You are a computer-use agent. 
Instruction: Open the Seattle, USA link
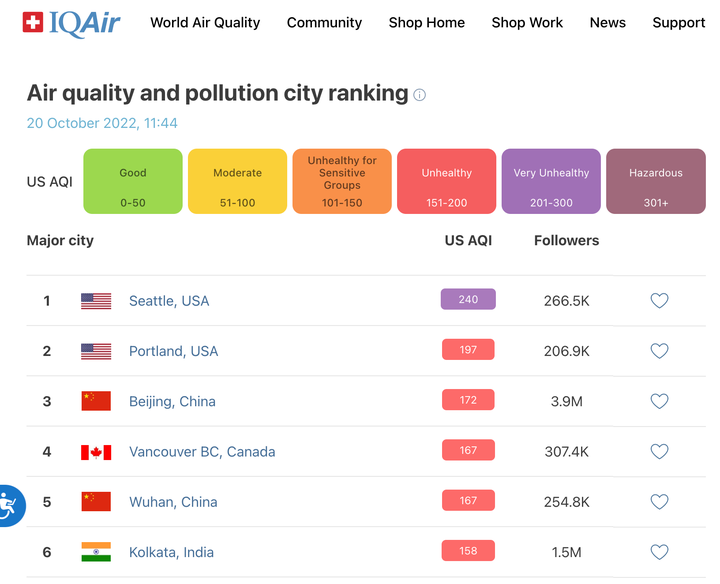169,301
